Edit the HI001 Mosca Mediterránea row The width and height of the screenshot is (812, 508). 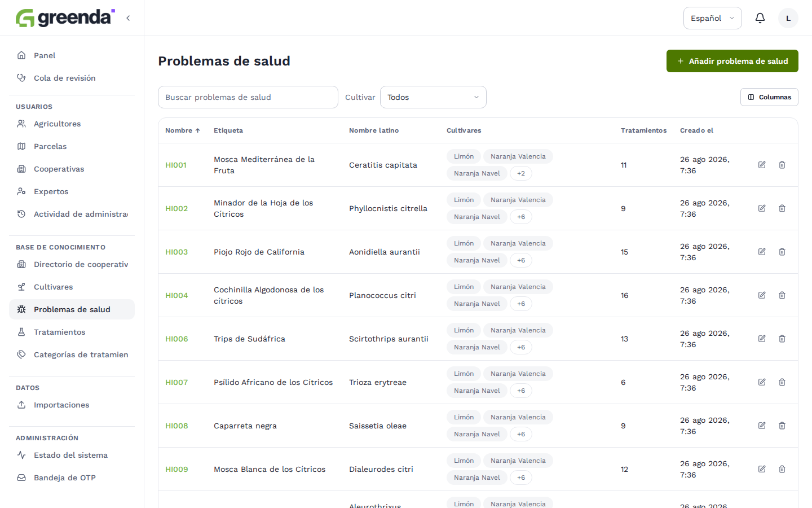762,165
